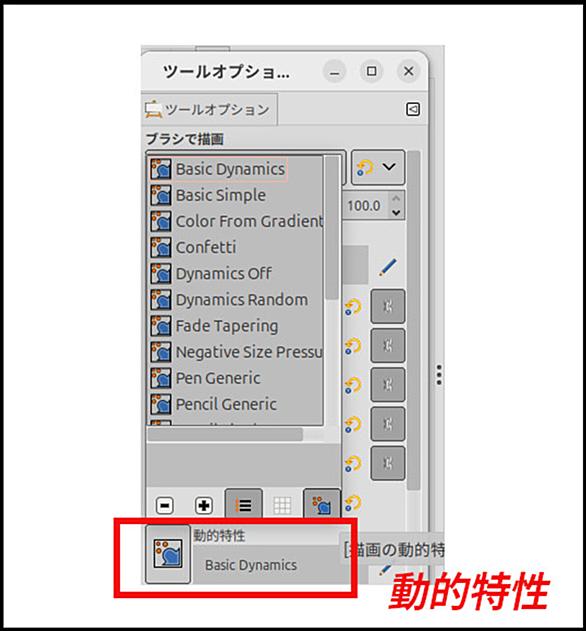The height and width of the screenshot is (631, 586).
Task: Click the dynamics preview button beside 動的特性
Action: click(168, 554)
